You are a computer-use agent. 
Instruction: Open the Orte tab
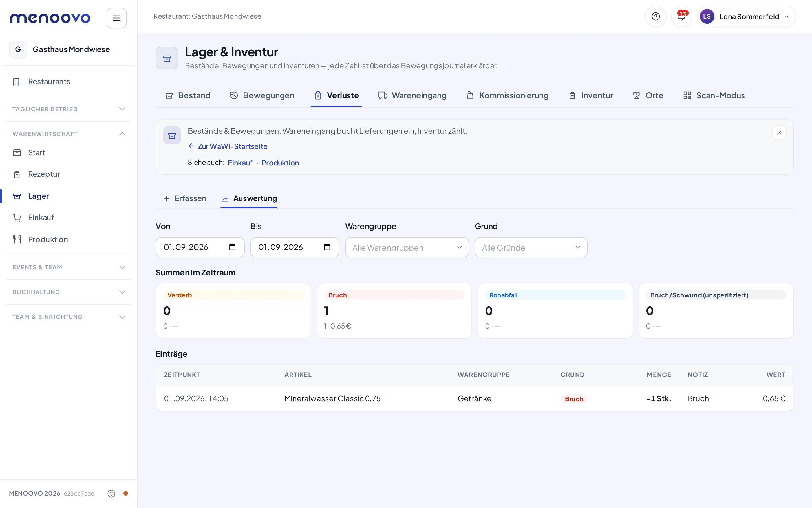(648, 95)
